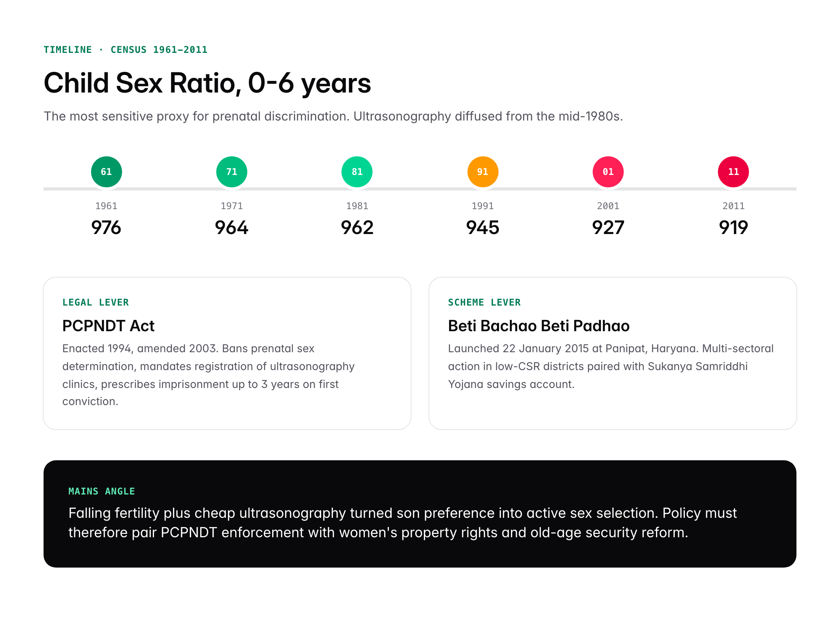The image size is (840, 622).
Task: Expand the Beti Bachao Beti Padhao card
Action: 611,350
